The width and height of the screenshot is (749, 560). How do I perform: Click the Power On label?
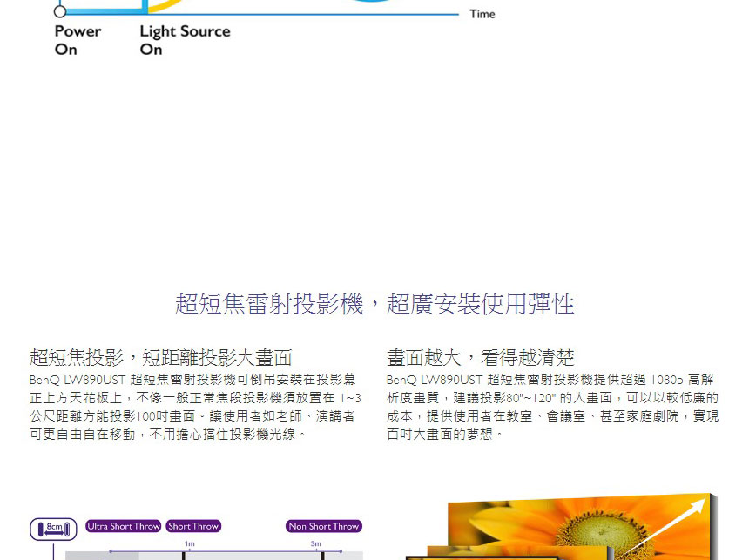[x=78, y=40]
